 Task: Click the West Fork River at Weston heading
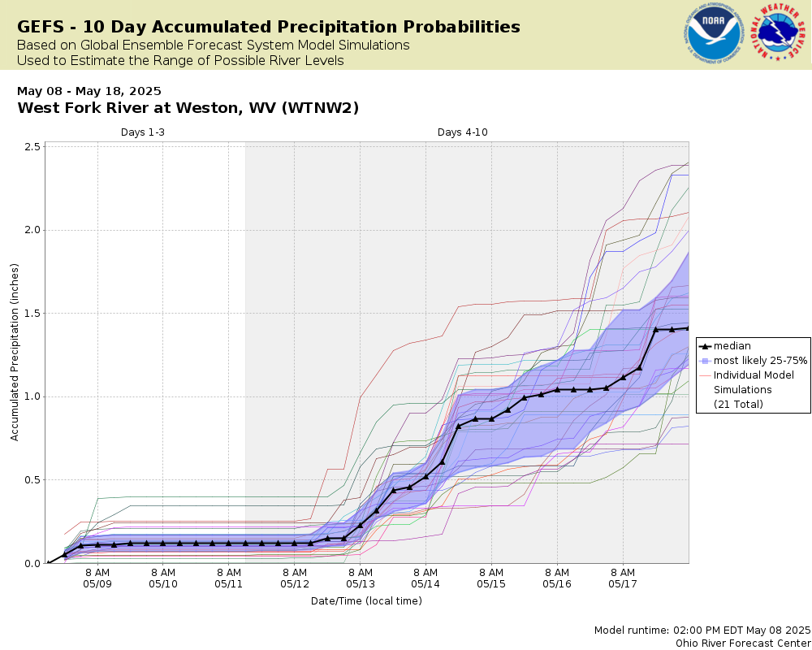[x=188, y=108]
